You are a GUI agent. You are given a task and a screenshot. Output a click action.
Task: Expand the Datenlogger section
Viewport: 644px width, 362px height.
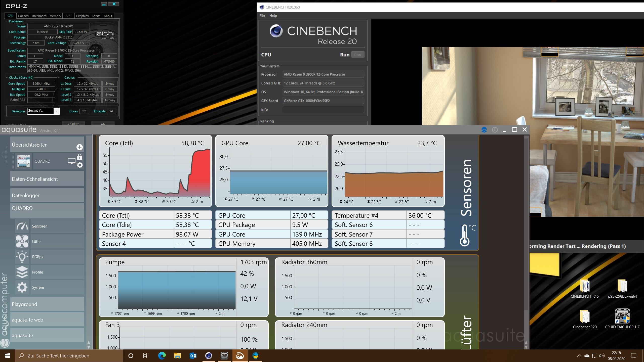click(x=47, y=195)
